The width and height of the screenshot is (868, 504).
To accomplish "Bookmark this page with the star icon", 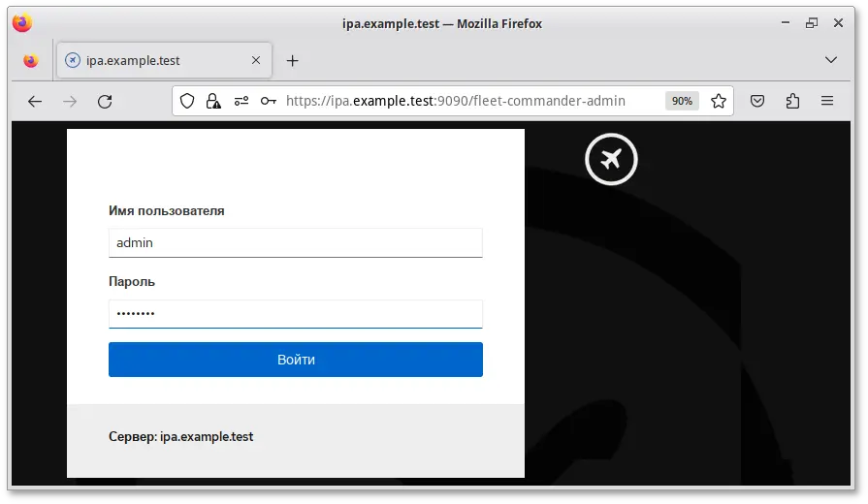I will [719, 101].
